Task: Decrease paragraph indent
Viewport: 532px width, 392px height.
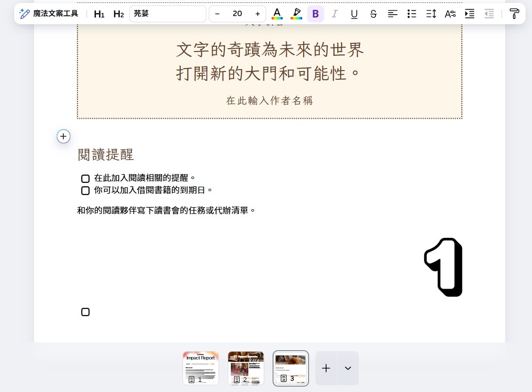Action: tap(489, 14)
